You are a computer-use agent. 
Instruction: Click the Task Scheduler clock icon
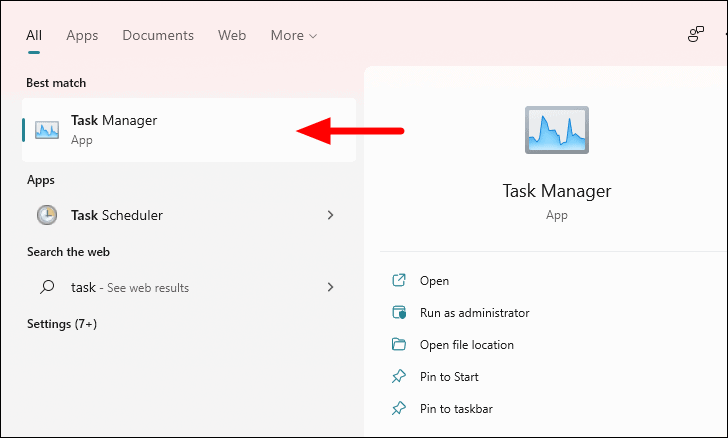[x=47, y=215]
